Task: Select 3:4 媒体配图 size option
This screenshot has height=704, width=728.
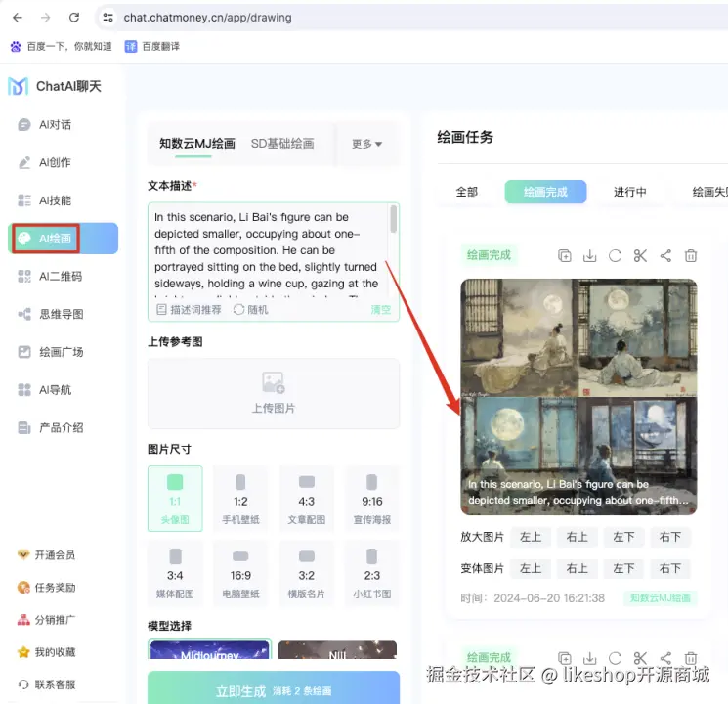Action: (x=175, y=573)
